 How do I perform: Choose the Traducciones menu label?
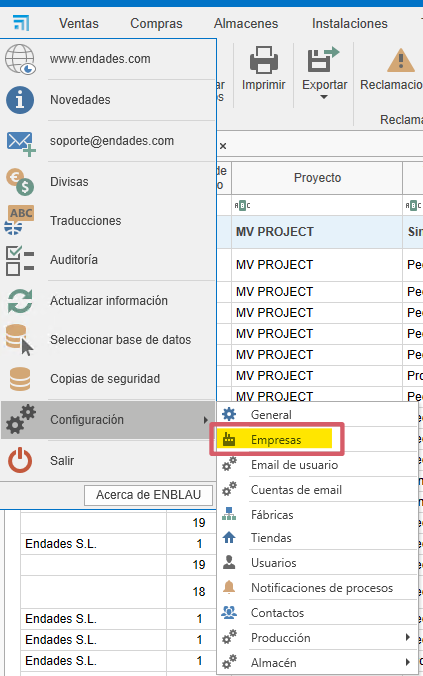[85, 220]
